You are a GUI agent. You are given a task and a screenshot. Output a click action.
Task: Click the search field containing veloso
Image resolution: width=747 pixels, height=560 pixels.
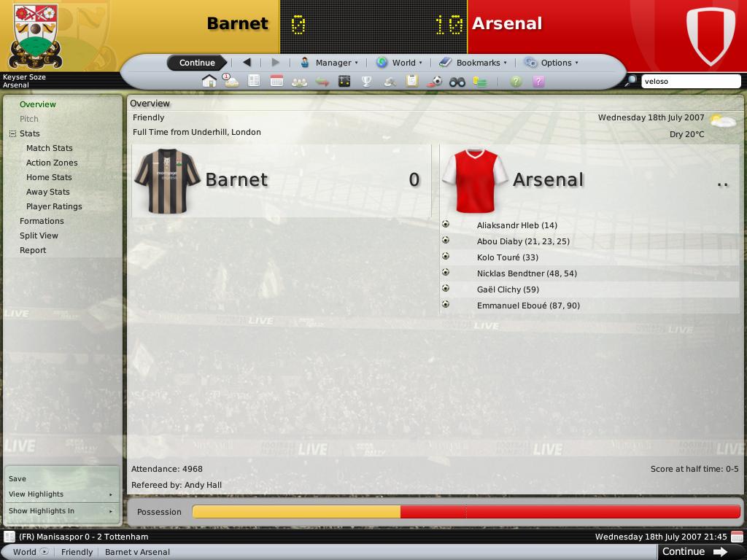pyautogui.click(x=691, y=82)
